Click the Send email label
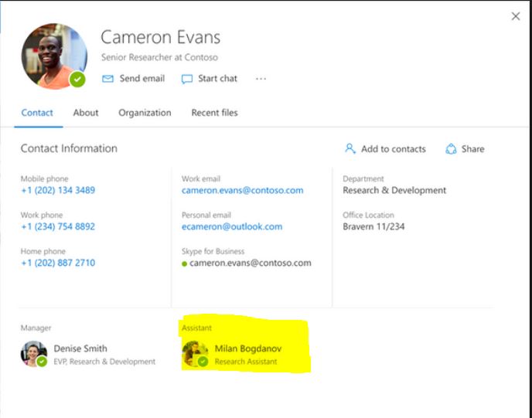Screen dimensions: 532x418 [x=142, y=79]
